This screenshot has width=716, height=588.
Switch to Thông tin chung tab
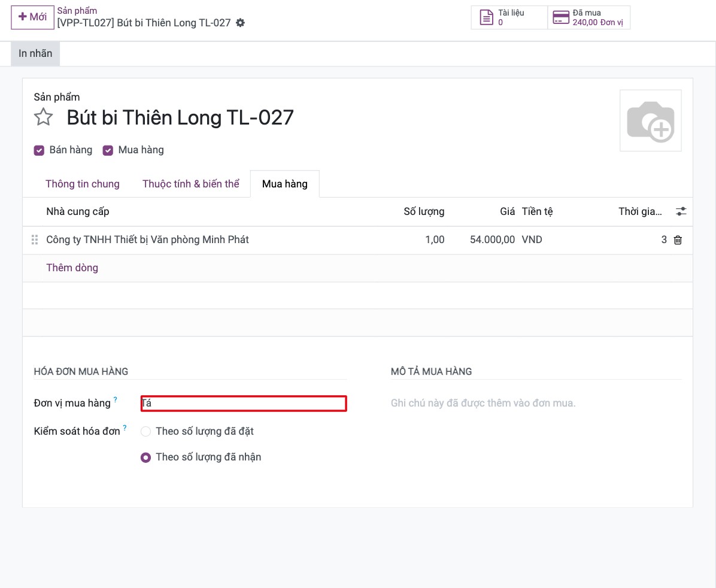pyautogui.click(x=83, y=184)
